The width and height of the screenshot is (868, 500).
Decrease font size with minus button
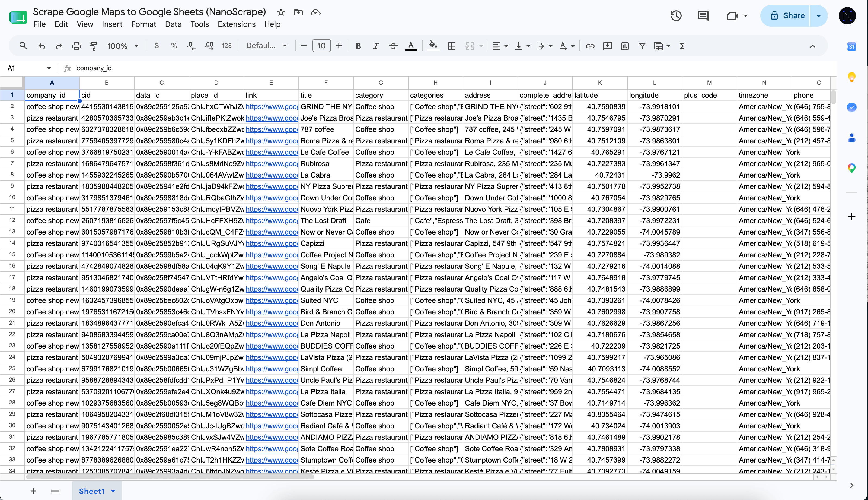click(x=304, y=46)
